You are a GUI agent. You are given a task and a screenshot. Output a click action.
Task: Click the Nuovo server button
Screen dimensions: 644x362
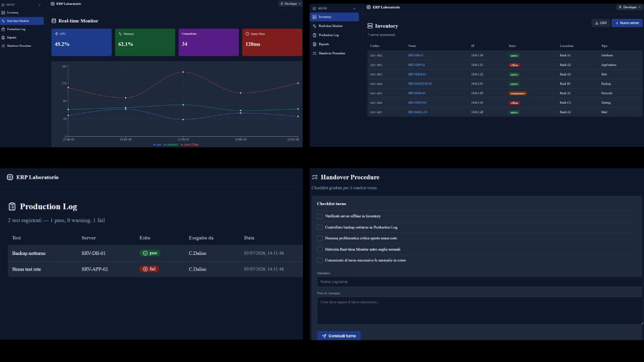click(x=627, y=23)
